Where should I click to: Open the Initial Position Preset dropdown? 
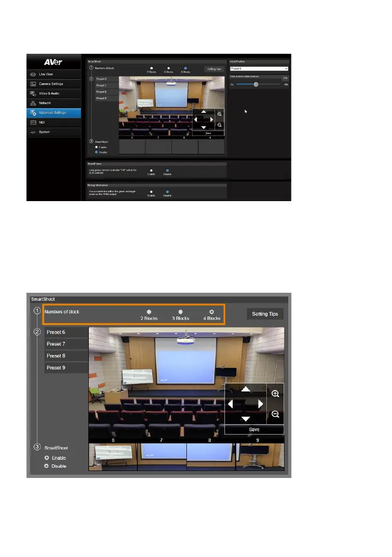[259, 68]
